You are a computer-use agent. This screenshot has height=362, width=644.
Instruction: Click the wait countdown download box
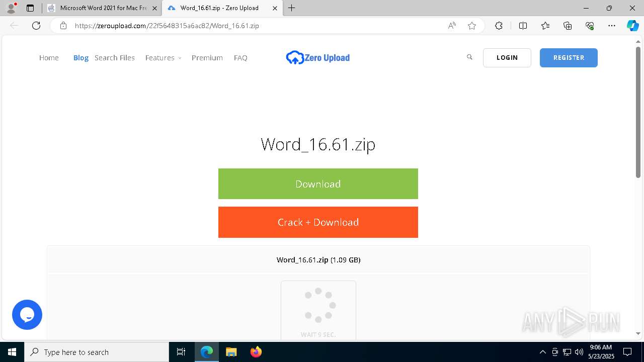(318, 311)
